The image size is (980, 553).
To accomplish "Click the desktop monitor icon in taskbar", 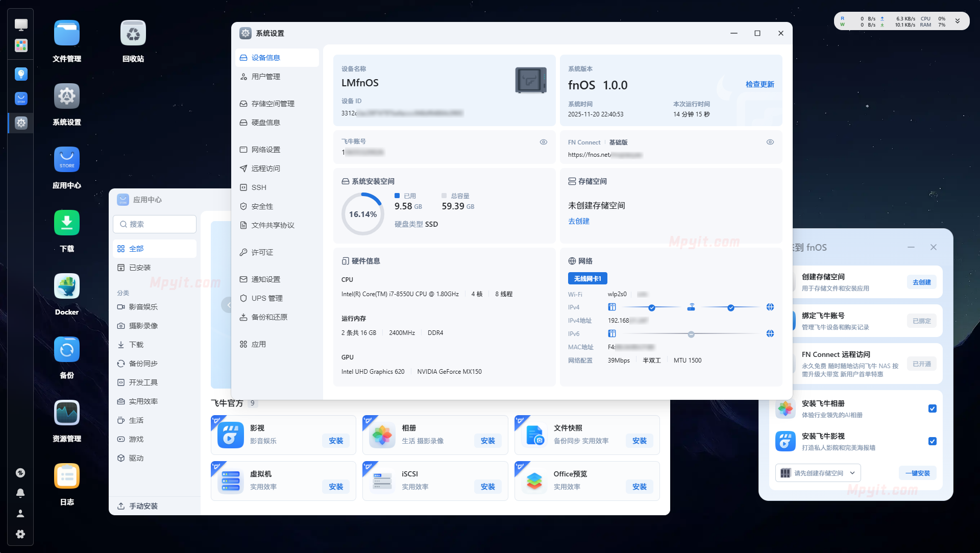I will 21,24.
